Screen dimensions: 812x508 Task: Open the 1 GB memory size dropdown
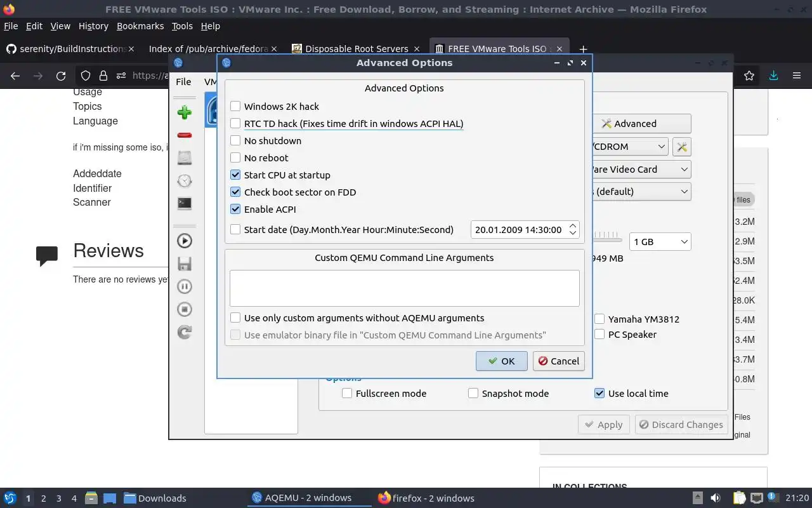660,242
